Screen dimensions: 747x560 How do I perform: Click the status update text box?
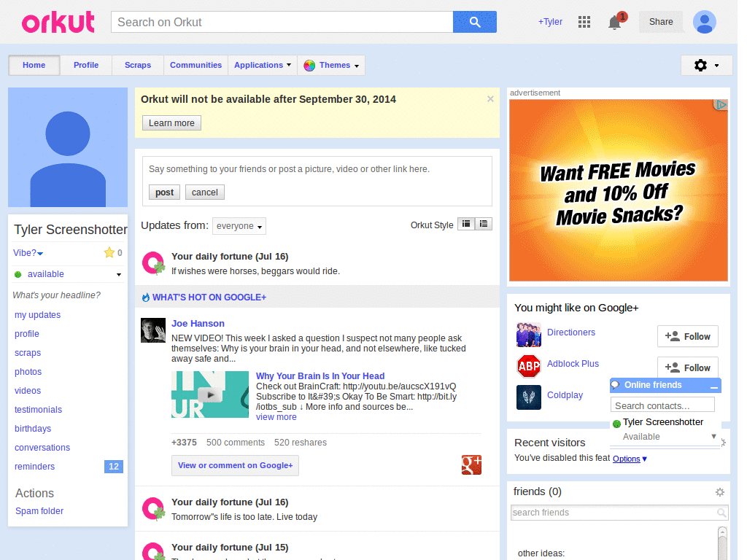pos(317,169)
